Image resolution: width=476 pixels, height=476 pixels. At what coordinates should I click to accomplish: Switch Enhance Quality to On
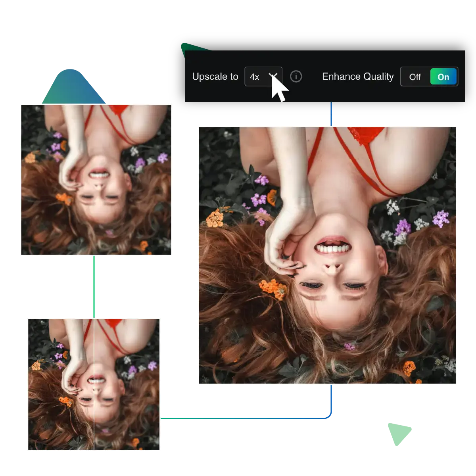443,77
